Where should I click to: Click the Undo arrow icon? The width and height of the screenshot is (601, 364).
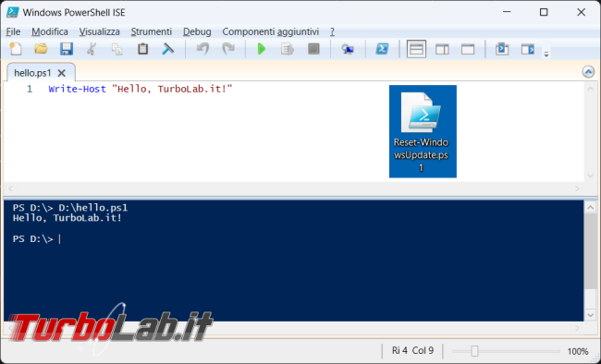coord(202,49)
